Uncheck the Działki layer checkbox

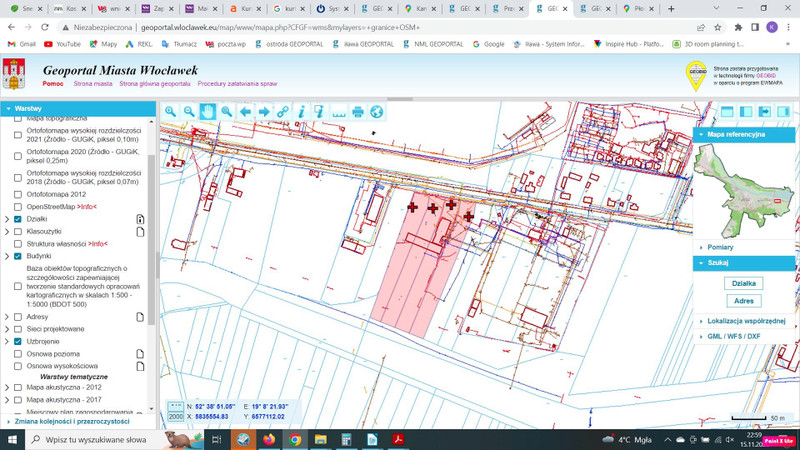pyautogui.click(x=18, y=219)
